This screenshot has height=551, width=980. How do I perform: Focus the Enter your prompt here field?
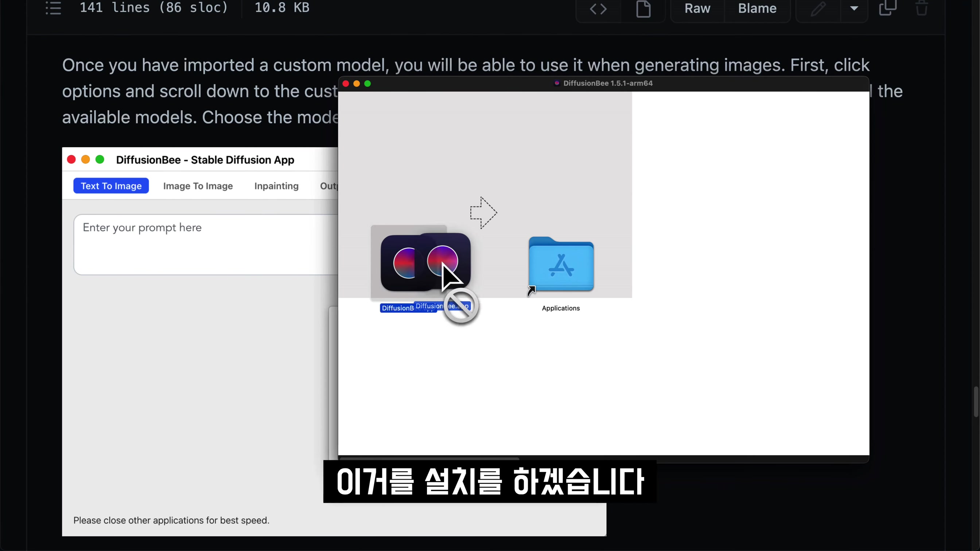(206, 245)
